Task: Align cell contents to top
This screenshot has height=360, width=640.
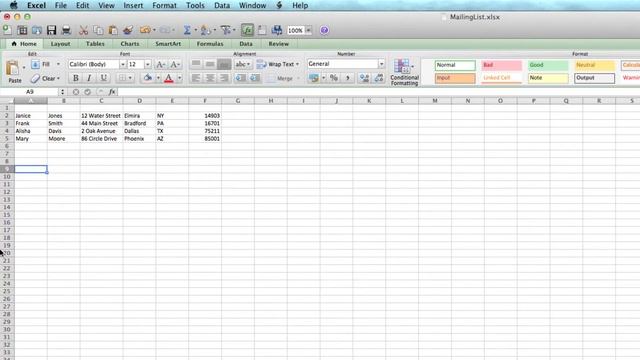Action: [196, 64]
